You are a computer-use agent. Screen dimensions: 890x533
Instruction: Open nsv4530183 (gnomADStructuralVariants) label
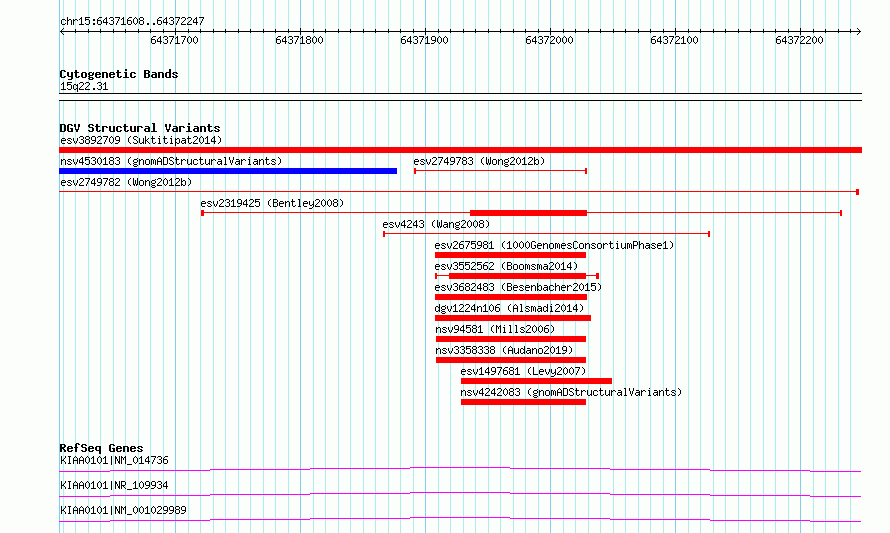(171, 161)
